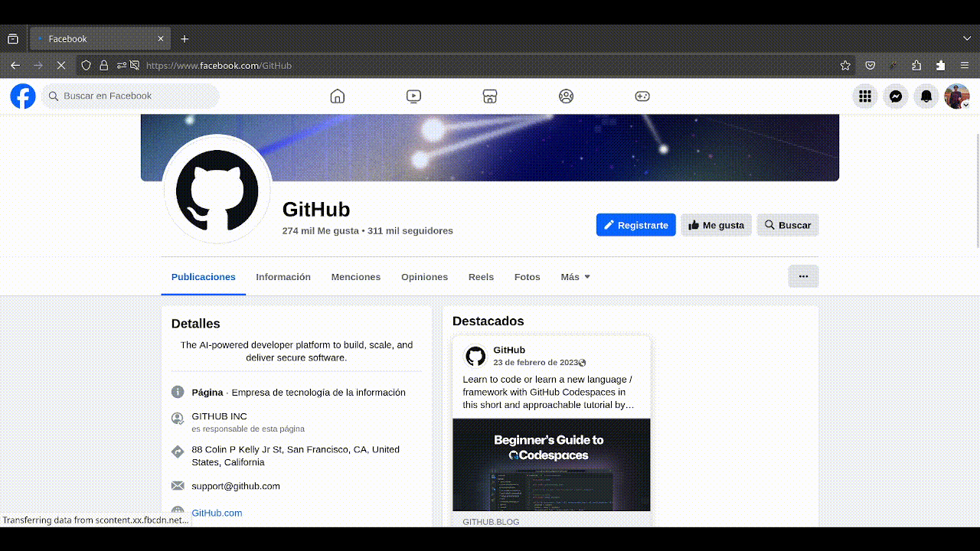Screen dimensions: 980x551
Task: Click the envelope icon beside the email
Action: click(x=178, y=486)
